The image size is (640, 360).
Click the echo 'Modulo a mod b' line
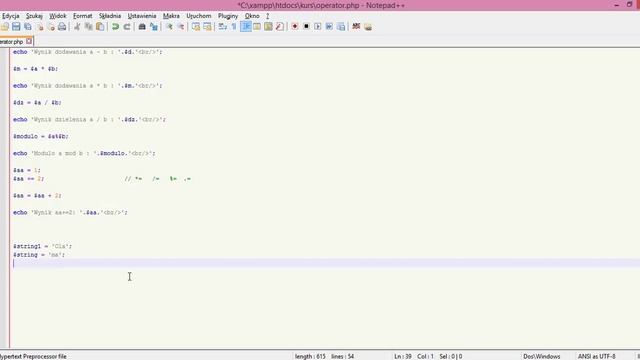84,153
